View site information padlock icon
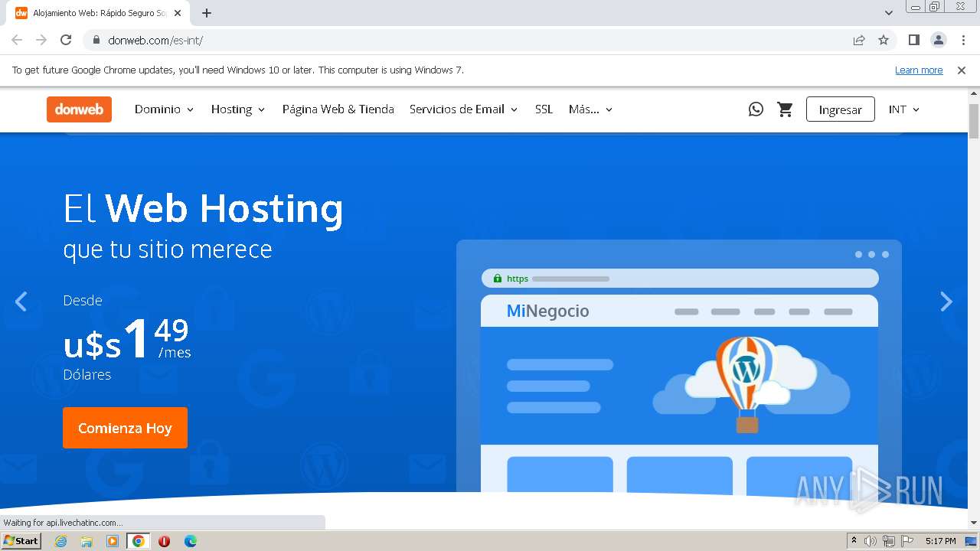 (x=96, y=40)
